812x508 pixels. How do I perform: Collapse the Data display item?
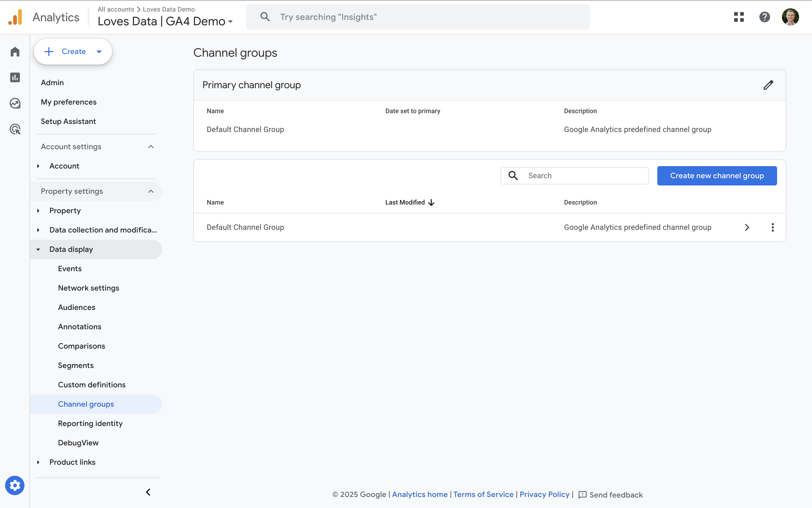[x=38, y=249]
